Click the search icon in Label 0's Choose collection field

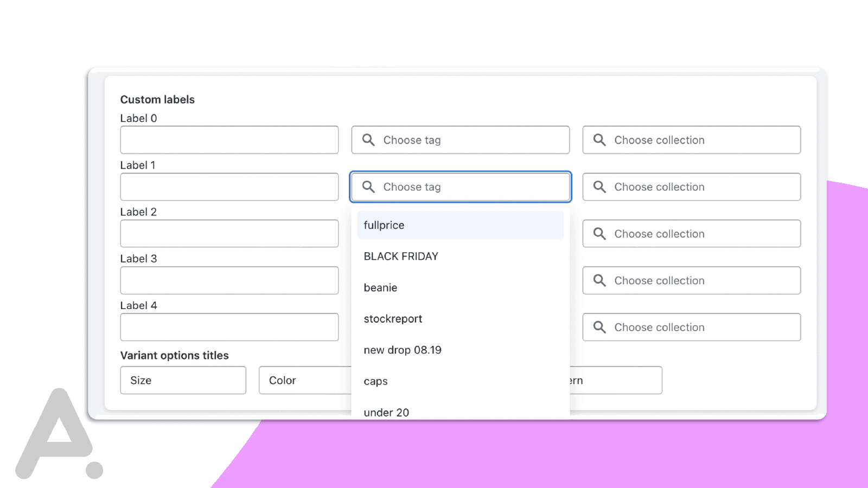click(599, 140)
